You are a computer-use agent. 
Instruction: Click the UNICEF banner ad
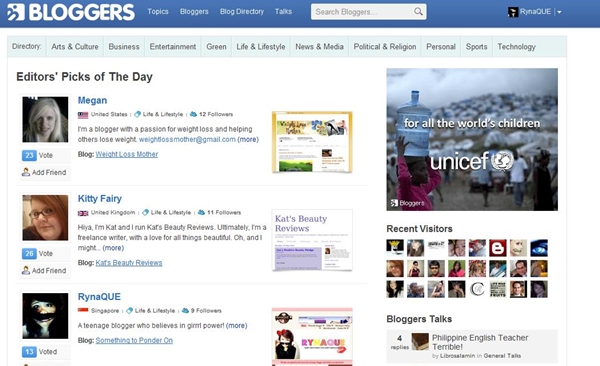point(472,139)
